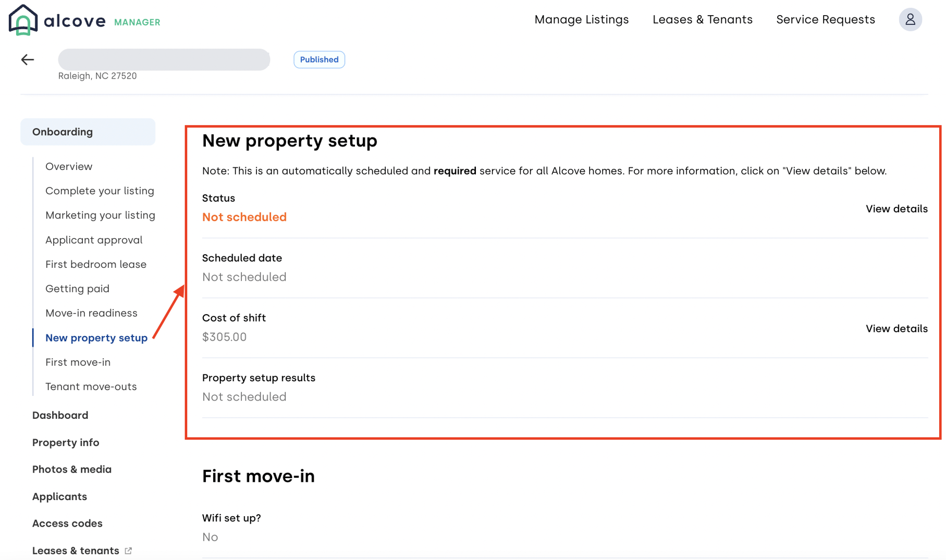View details for Cost of shift
Image resolution: width=946 pixels, height=560 pixels.
pyautogui.click(x=896, y=329)
